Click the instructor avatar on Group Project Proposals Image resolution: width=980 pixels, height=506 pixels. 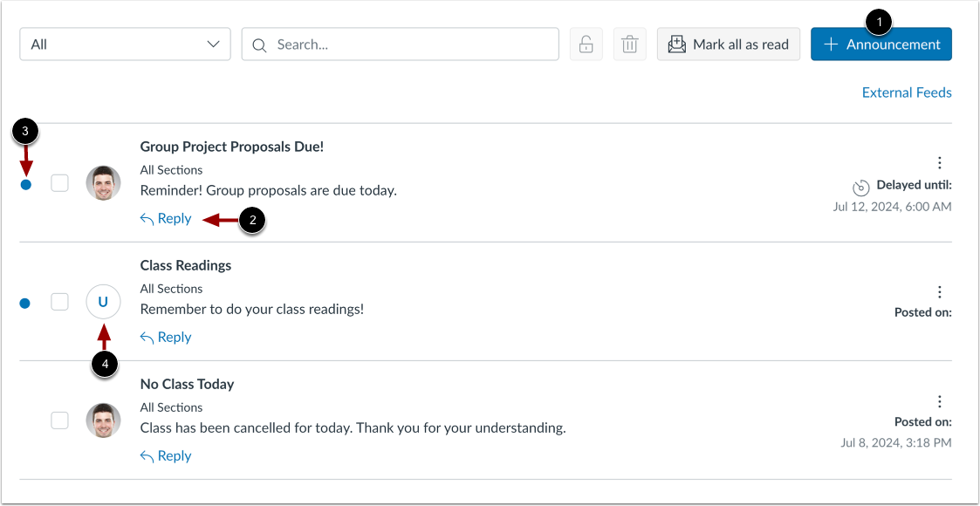coord(103,182)
